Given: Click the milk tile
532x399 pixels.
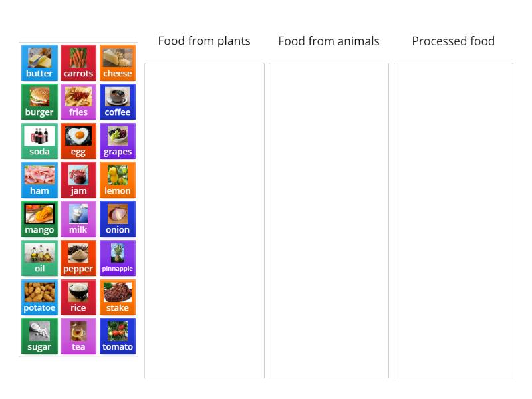Looking at the screenshot, I should pos(78,219).
